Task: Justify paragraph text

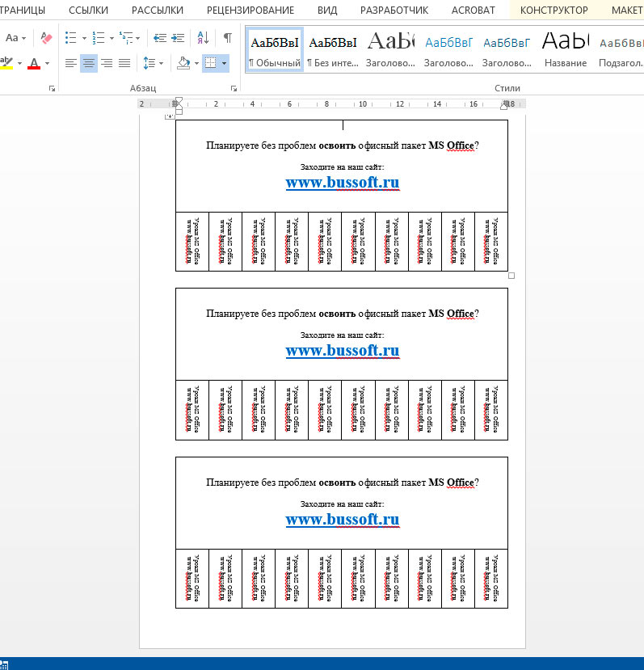Action: click(x=124, y=63)
